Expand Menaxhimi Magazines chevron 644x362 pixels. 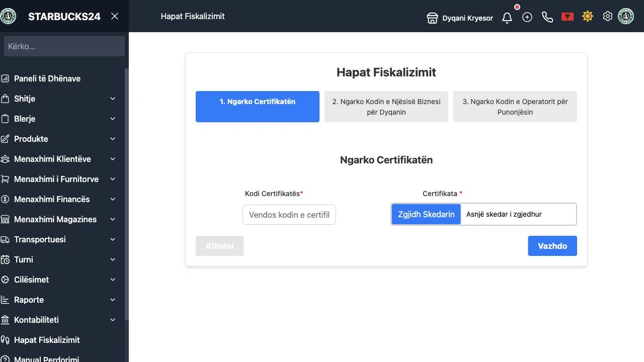[x=113, y=219]
